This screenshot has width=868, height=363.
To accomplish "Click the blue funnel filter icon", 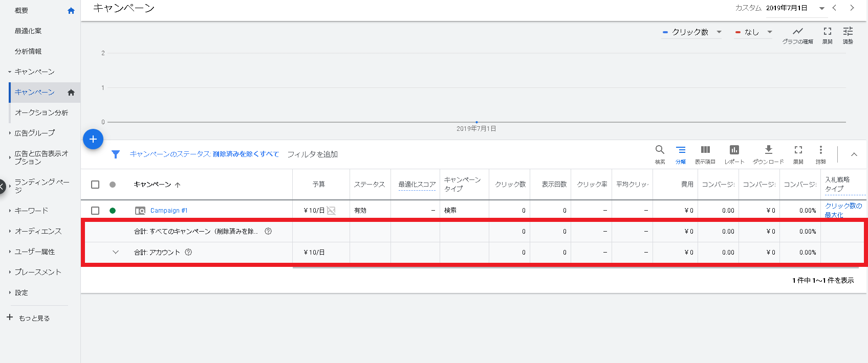I will pyautogui.click(x=116, y=154).
